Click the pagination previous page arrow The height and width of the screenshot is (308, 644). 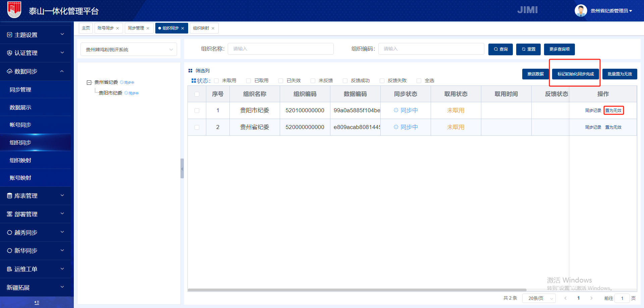[x=566, y=298]
